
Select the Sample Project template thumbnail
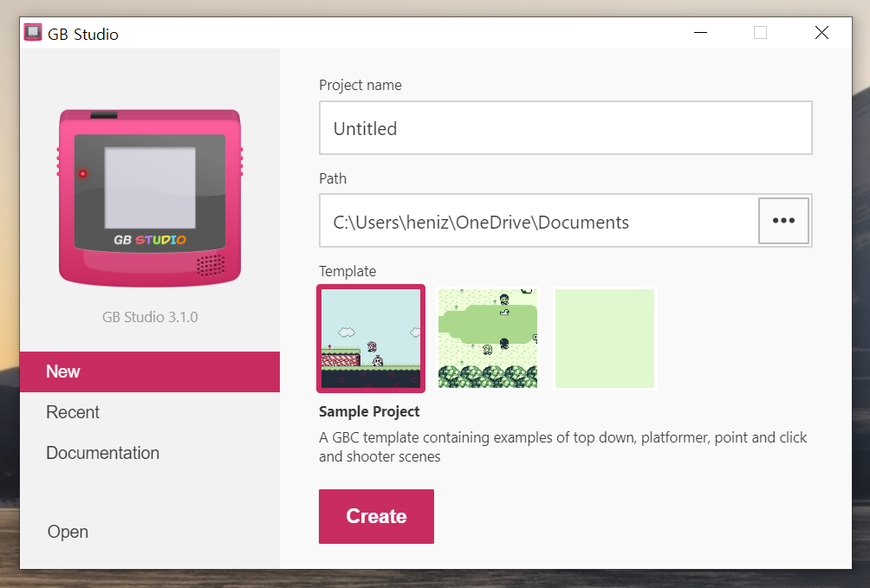(x=371, y=339)
